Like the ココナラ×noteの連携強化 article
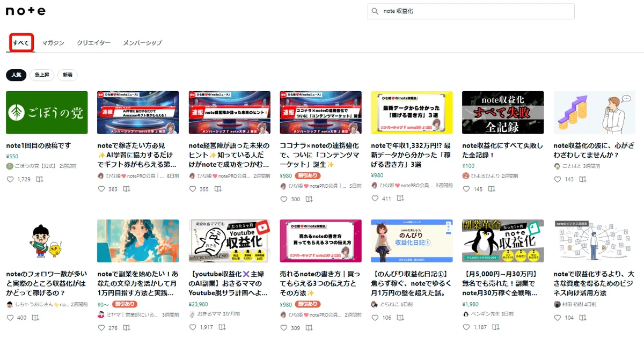Screen dimensions: 644x345 point(284,199)
